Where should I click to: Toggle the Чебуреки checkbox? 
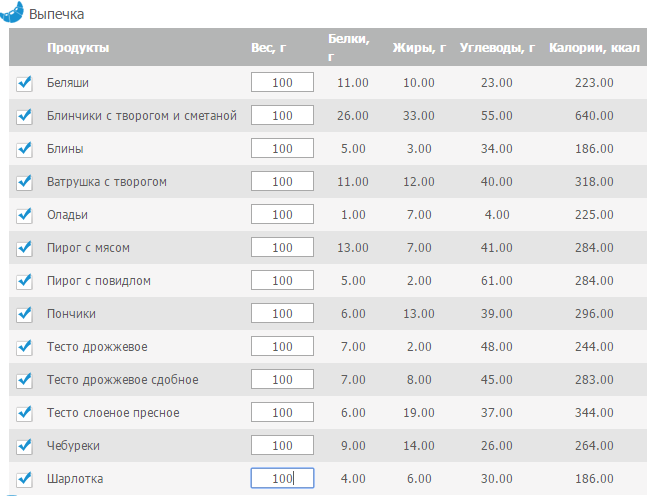tap(24, 446)
